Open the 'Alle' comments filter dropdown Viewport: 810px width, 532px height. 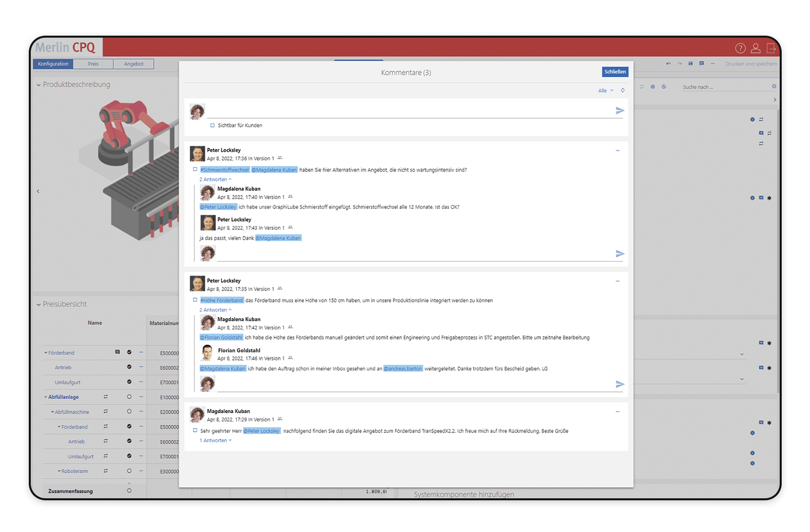click(605, 90)
